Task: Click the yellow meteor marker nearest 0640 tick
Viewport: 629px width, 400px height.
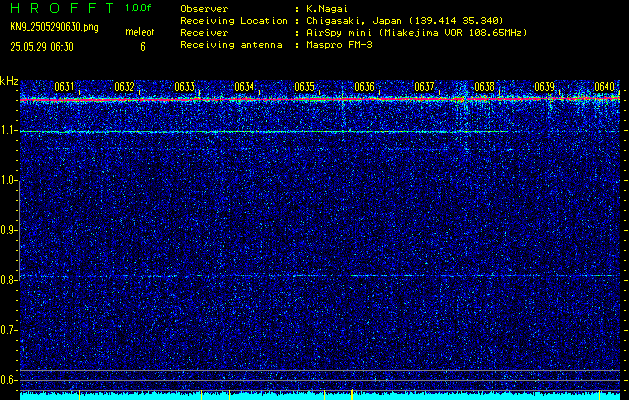Action: click(x=599, y=395)
